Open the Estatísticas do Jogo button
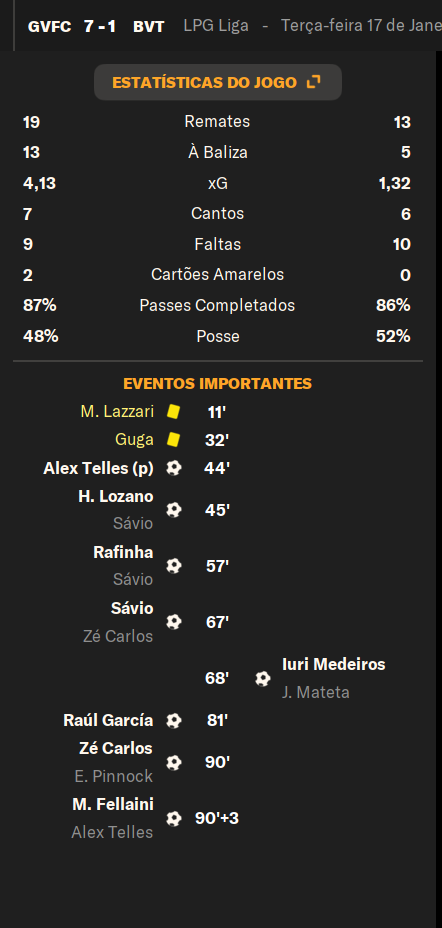 (218, 82)
